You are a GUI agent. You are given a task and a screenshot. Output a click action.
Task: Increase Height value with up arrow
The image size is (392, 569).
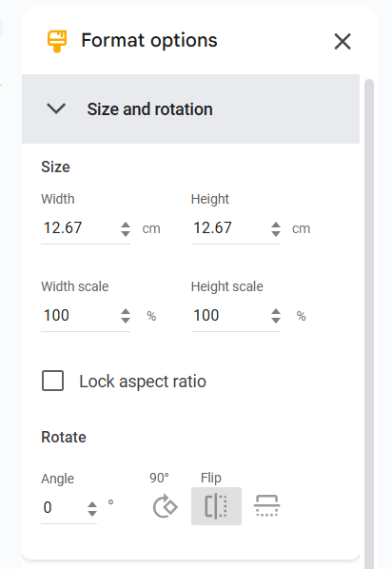point(276,225)
